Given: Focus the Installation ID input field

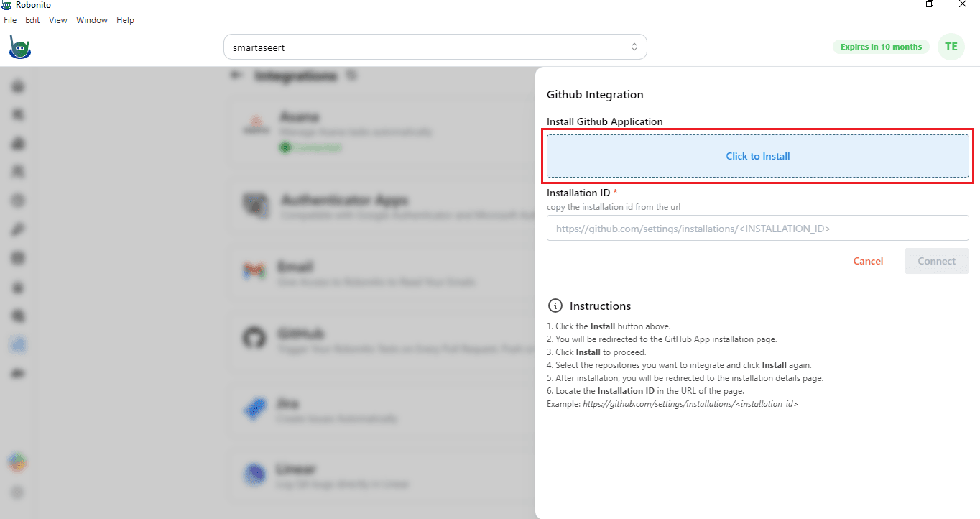Looking at the screenshot, I should [x=758, y=229].
